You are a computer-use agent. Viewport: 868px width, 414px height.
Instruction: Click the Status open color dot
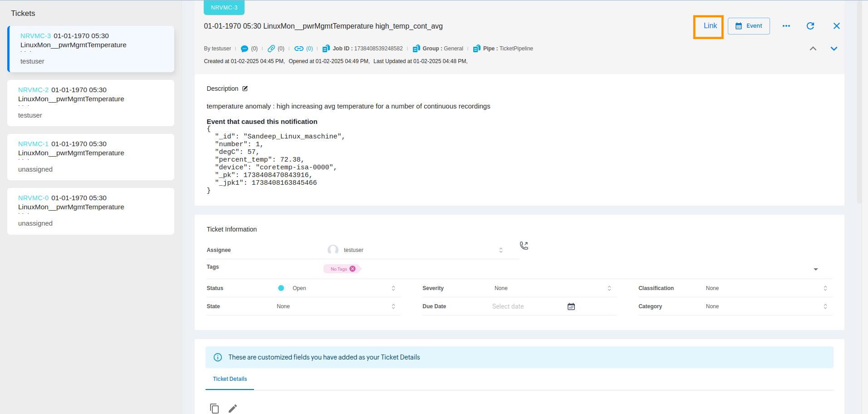pos(281,288)
